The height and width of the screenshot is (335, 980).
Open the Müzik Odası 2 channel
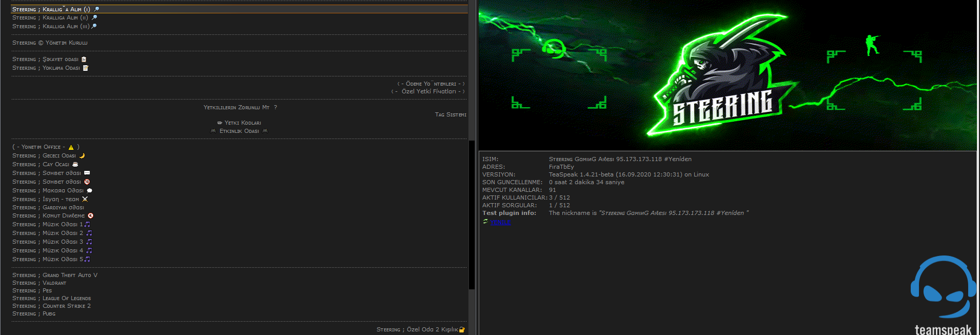pos(52,233)
